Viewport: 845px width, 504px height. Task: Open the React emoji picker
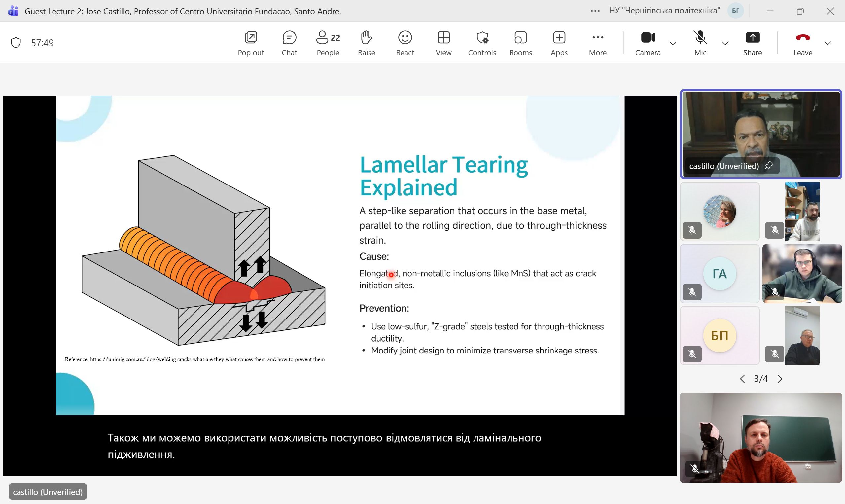(405, 43)
